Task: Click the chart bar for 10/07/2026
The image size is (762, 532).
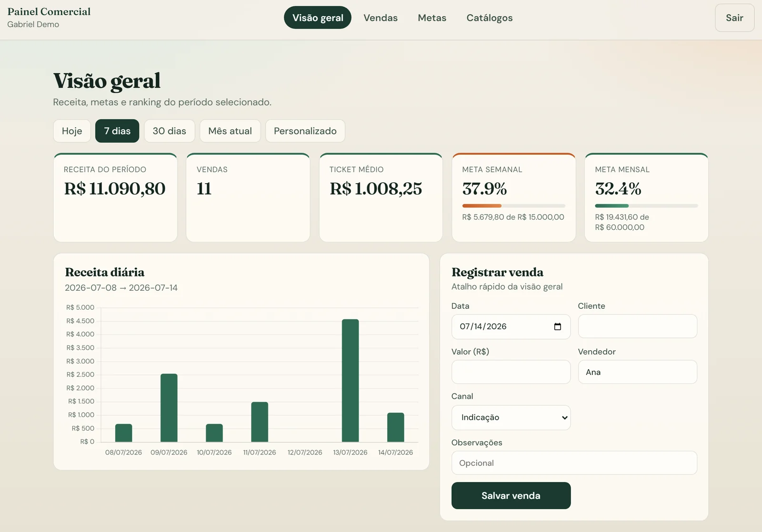Action: [214, 433]
